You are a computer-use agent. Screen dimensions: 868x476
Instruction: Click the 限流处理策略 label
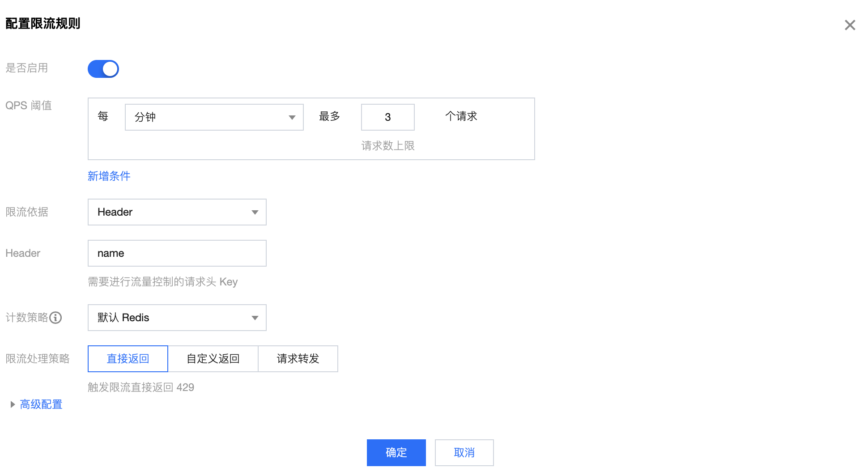click(38, 359)
